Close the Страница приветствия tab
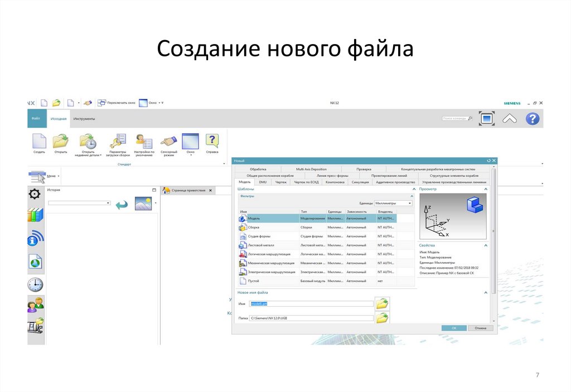This screenshot has height=392, width=571. (210, 191)
